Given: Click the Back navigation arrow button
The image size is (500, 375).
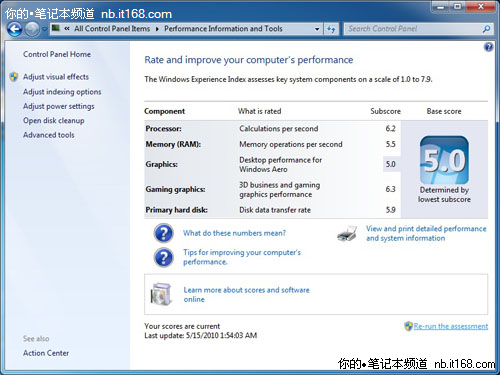Looking at the screenshot, I should tap(14, 29).
